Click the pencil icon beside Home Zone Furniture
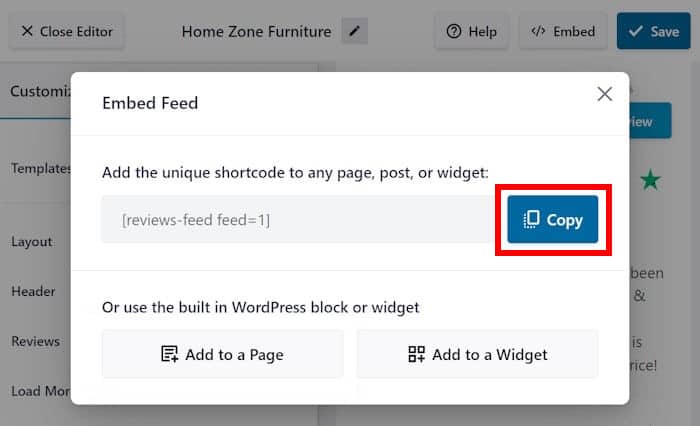The image size is (700, 426). click(x=354, y=31)
